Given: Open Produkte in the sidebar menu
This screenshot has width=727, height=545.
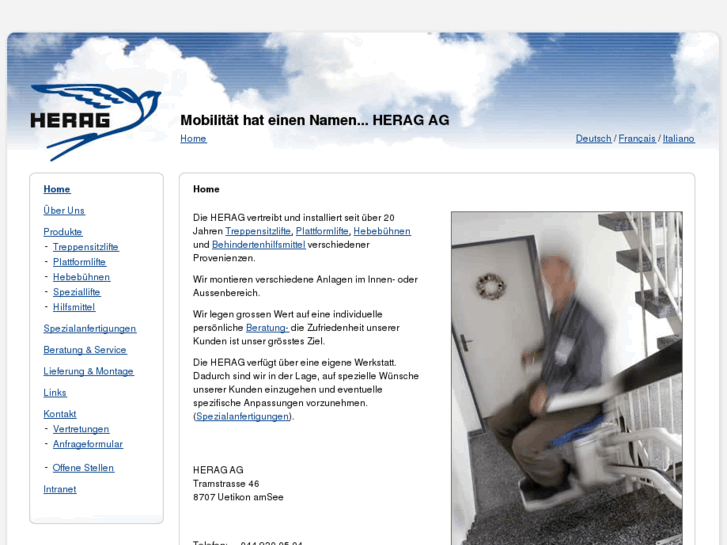Looking at the screenshot, I should click(63, 232).
